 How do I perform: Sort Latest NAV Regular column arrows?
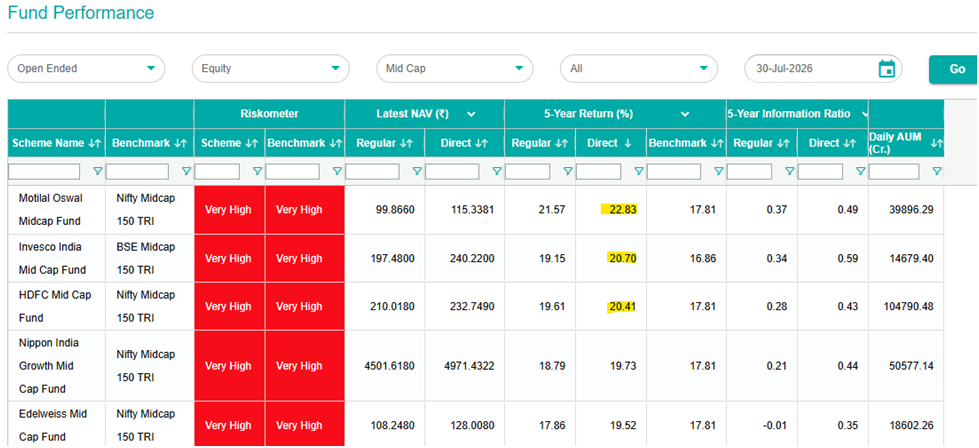point(406,144)
